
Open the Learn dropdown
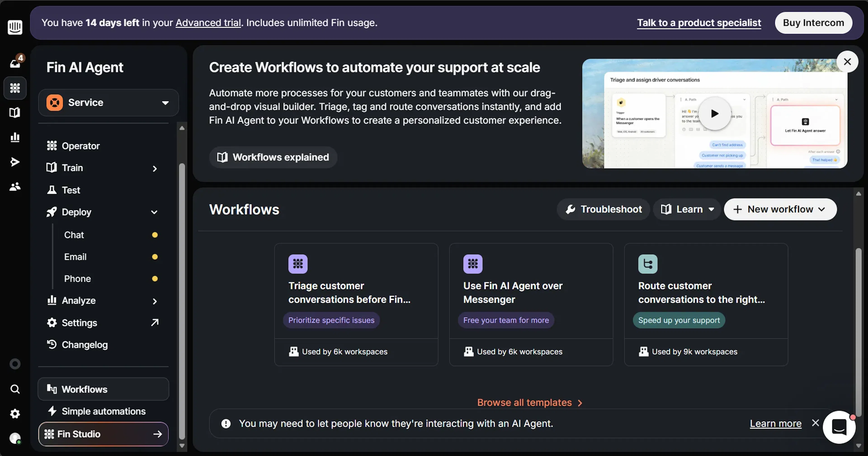687,209
